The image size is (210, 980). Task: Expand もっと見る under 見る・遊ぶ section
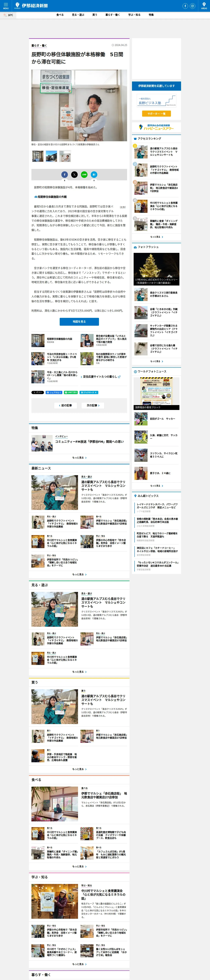pyautogui.click(x=79, y=672)
